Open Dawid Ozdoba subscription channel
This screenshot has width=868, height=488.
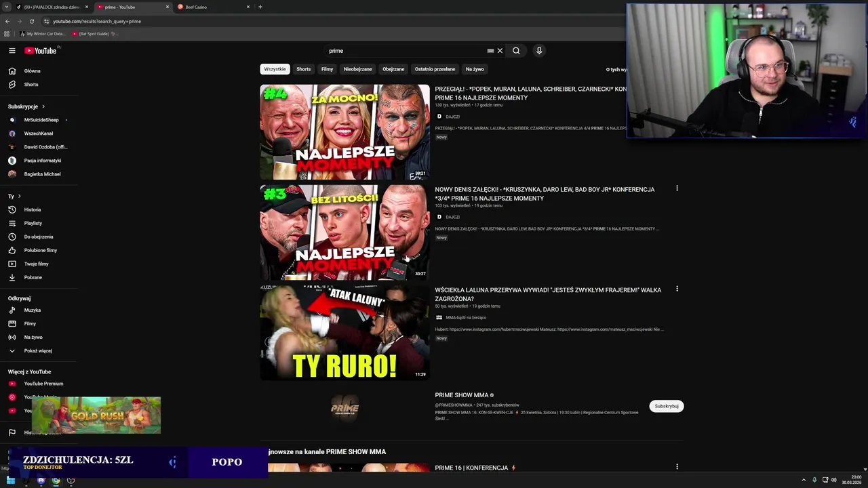click(x=45, y=147)
